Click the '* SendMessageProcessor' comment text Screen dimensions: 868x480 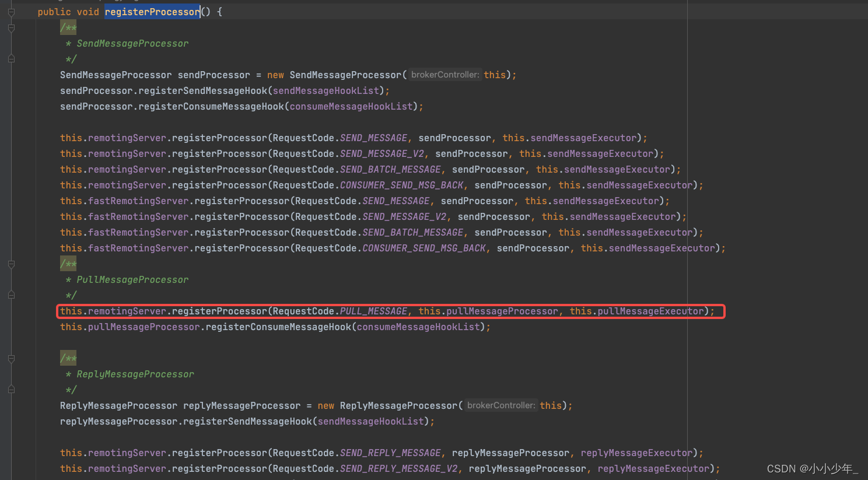(x=127, y=43)
